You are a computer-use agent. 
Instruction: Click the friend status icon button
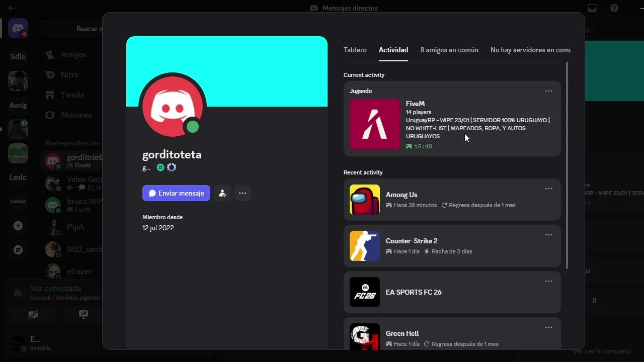pyautogui.click(x=222, y=193)
